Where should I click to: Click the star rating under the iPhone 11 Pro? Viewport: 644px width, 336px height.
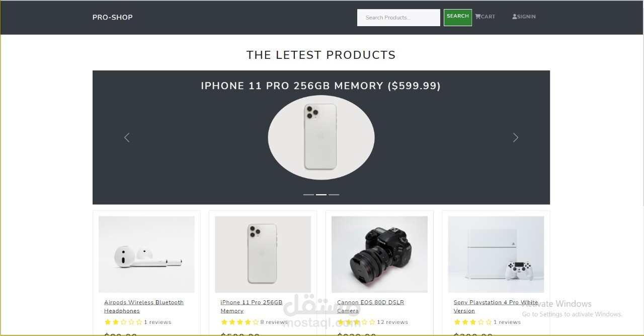[x=239, y=321]
